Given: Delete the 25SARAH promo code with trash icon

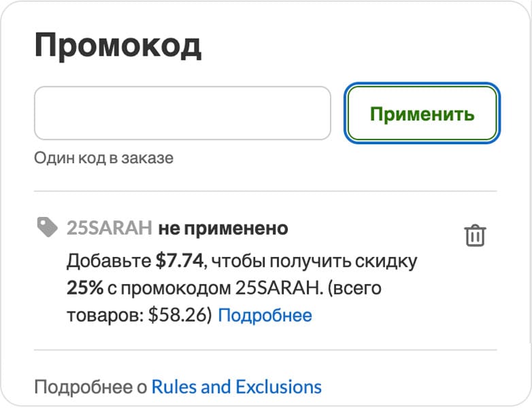Looking at the screenshot, I should (475, 235).
